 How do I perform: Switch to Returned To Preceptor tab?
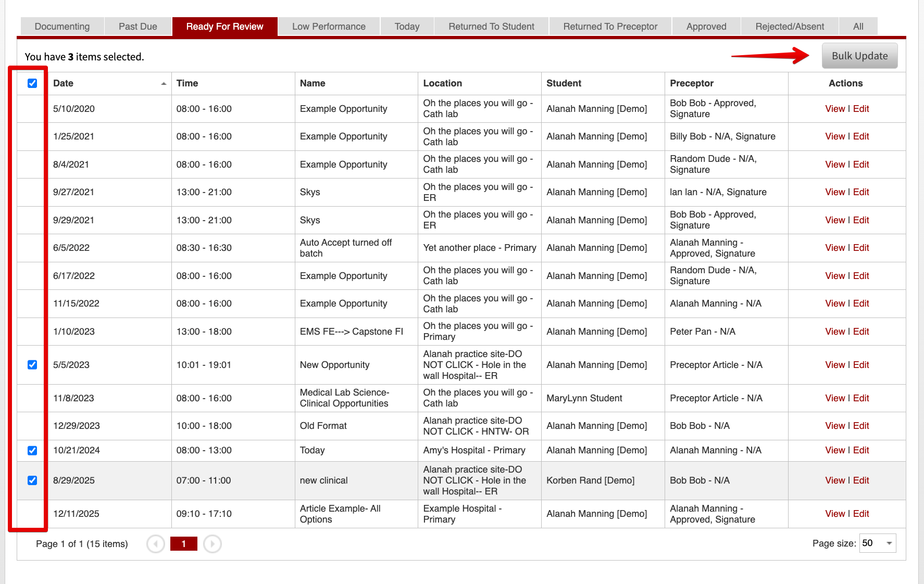pos(610,27)
